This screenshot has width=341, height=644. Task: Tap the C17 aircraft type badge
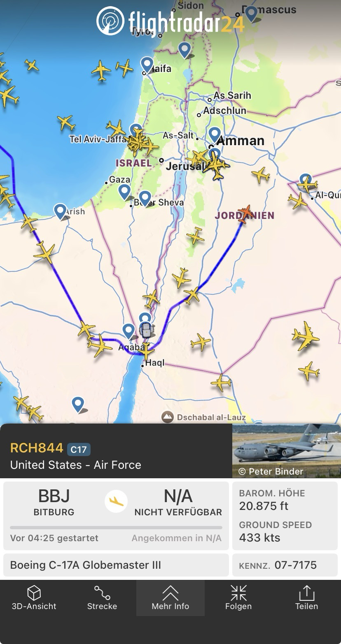[x=79, y=449]
